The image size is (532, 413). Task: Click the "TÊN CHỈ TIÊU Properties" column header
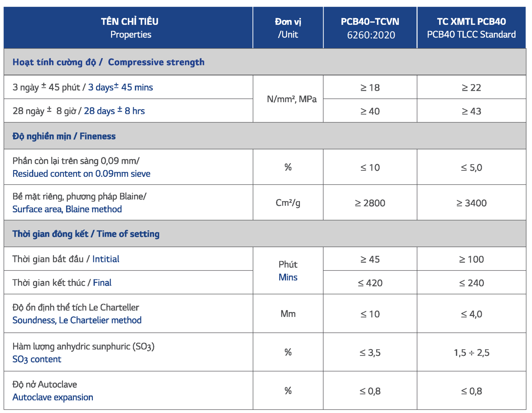coord(129,28)
